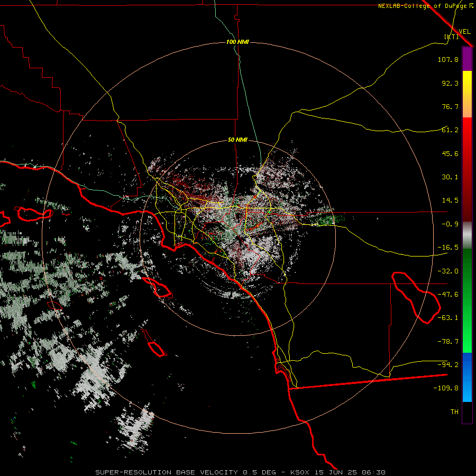Click the 76.7 legend value
The image size is (476, 476).
pyautogui.click(x=450, y=106)
